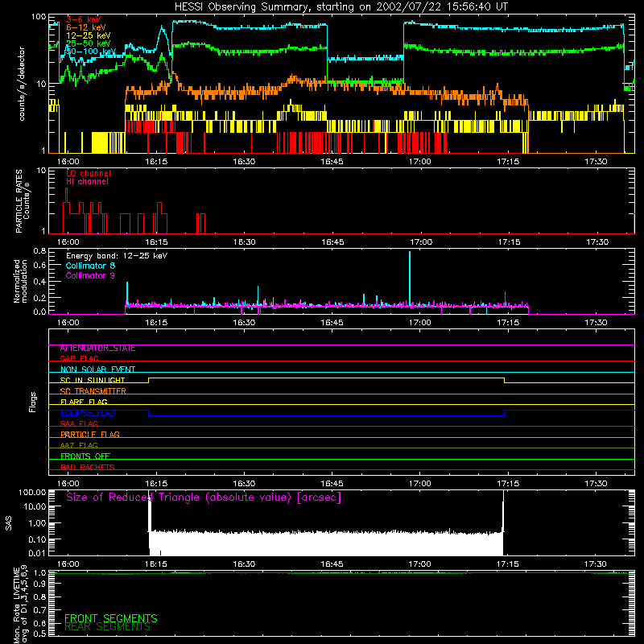The height and width of the screenshot is (644, 644).
Task: Click the yellow 12-25 keV legend label
Action: [x=88, y=35]
